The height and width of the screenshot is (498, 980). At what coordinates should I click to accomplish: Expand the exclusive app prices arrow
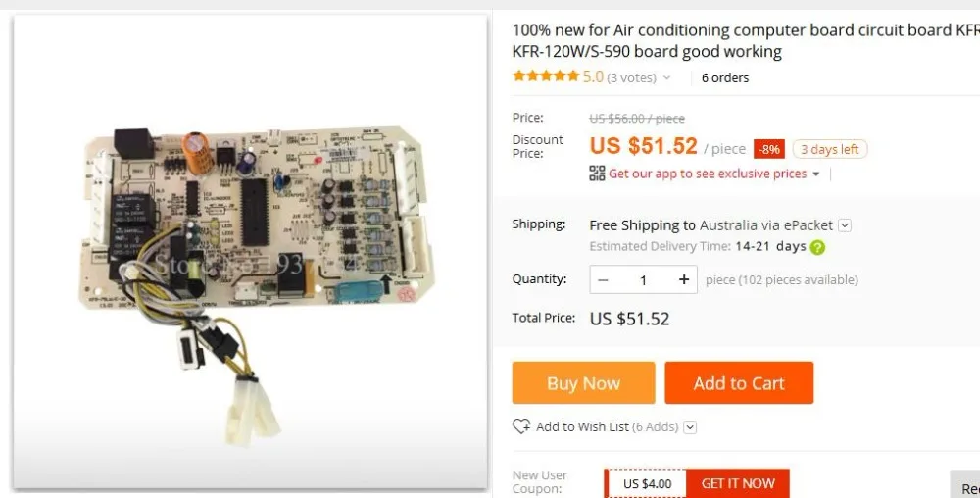click(815, 174)
